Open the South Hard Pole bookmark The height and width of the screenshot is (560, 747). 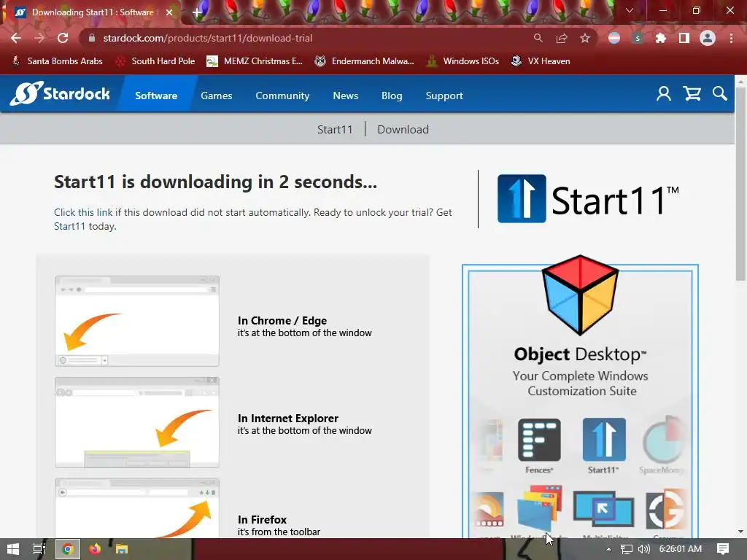[x=156, y=61]
